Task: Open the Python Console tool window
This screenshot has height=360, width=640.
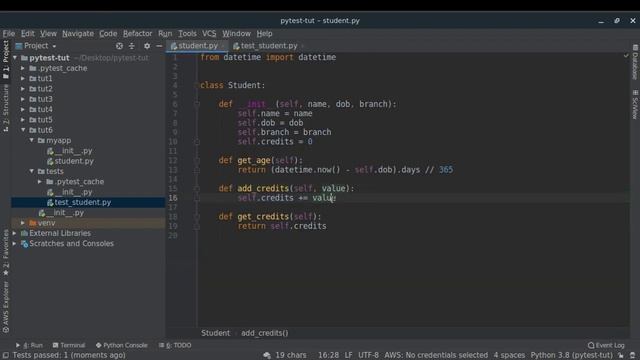Action: 122,345
